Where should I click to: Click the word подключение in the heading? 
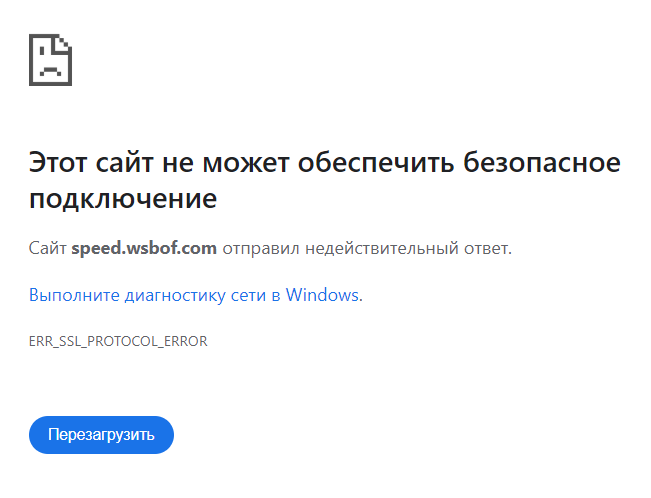pyautogui.click(x=123, y=199)
